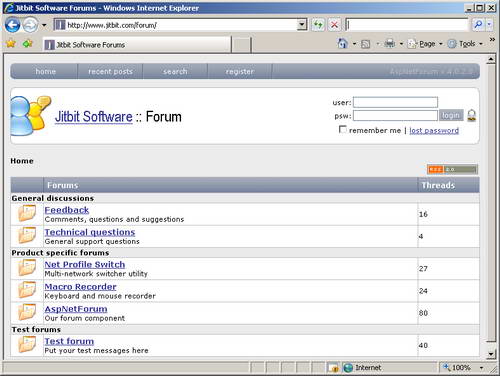Open the Macro Recorder forum
Screen dimensions: 500x376
tap(81, 287)
